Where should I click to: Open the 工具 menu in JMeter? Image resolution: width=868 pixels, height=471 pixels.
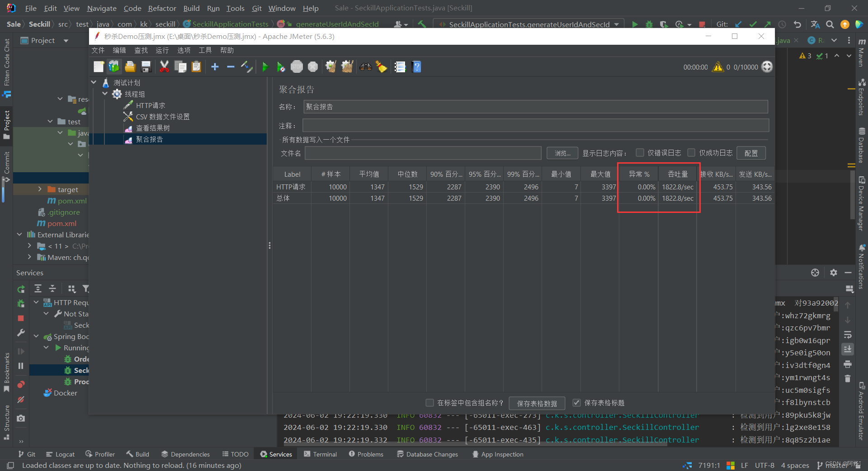(x=205, y=50)
